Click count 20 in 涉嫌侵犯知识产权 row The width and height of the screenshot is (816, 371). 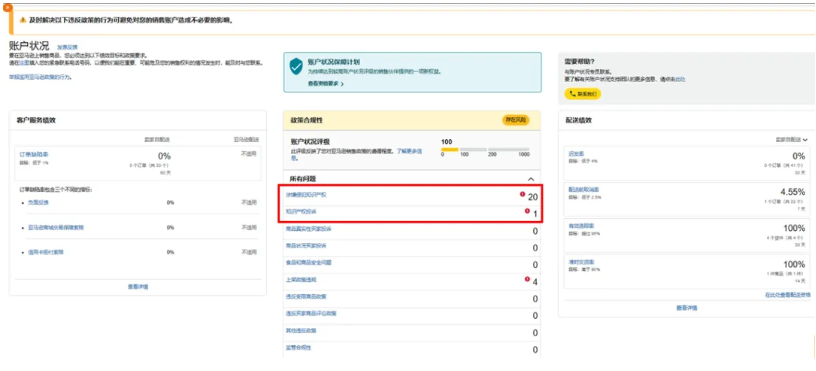[532, 197]
